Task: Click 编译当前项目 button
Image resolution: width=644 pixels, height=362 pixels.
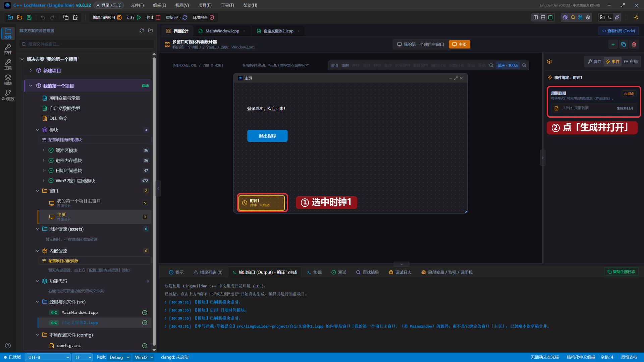Action: click(107, 17)
